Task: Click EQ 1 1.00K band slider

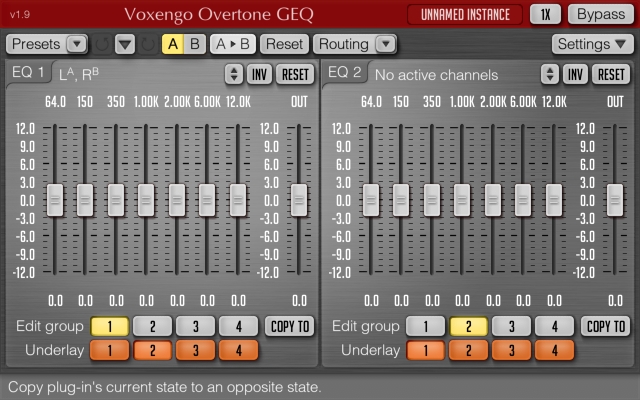Action: pos(146,200)
